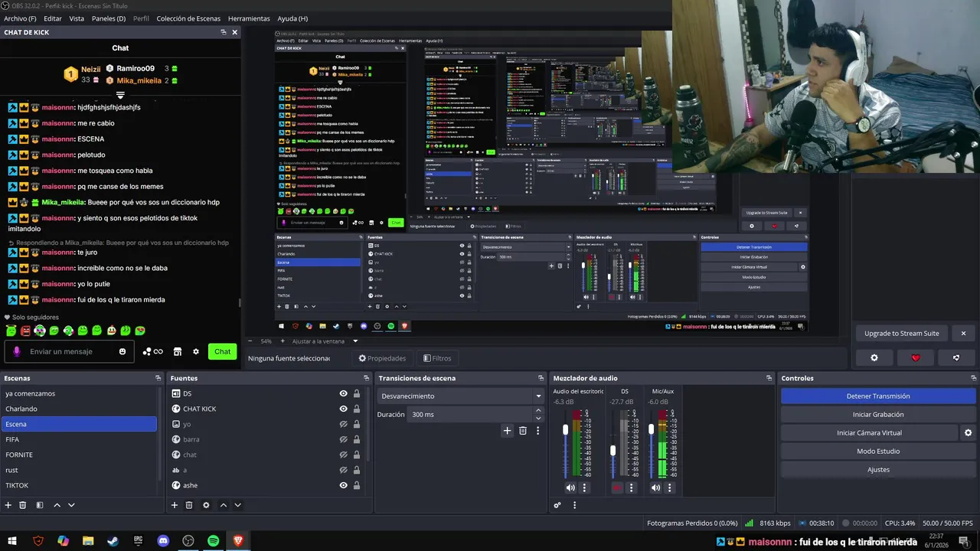The height and width of the screenshot is (551, 980).
Task: Adjust Mic/Aux volume fader
Action: 652,429
